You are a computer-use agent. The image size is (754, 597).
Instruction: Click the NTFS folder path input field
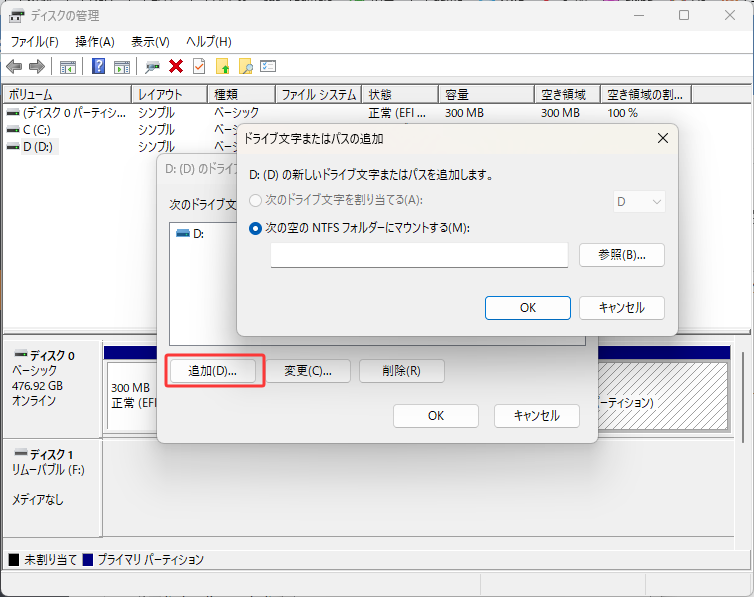tap(419, 255)
